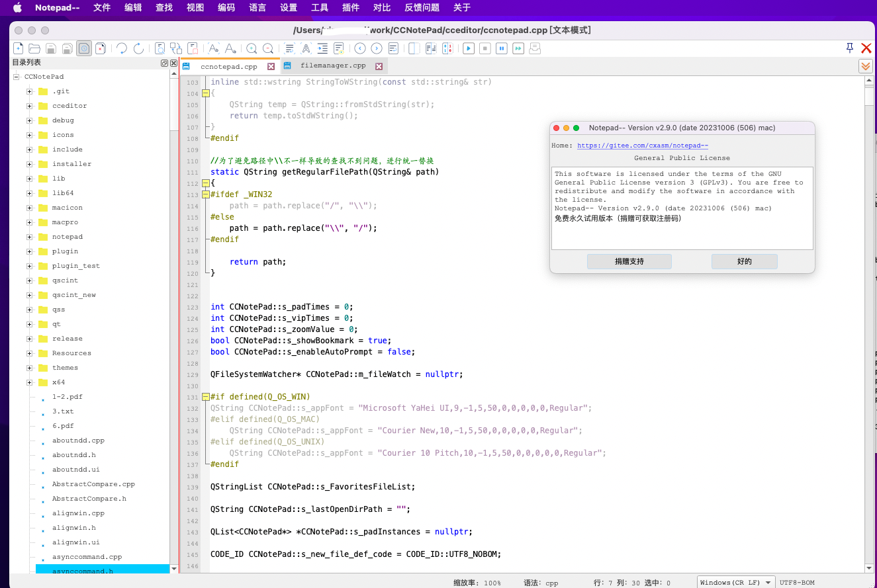877x588 pixels.
Task: Expand the .git folder
Action: pyautogui.click(x=30, y=91)
